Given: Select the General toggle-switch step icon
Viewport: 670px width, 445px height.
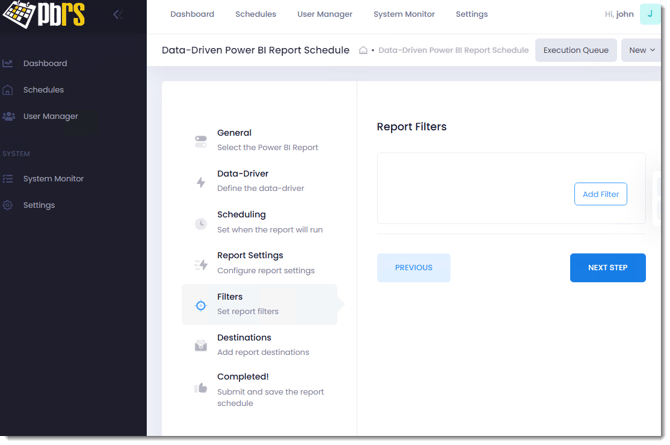Looking at the screenshot, I should (x=201, y=141).
